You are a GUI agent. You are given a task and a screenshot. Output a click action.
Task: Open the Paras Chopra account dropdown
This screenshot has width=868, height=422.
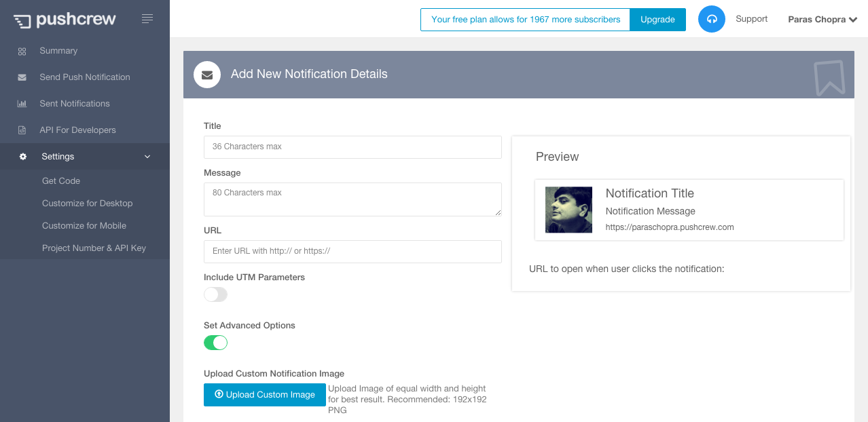822,20
